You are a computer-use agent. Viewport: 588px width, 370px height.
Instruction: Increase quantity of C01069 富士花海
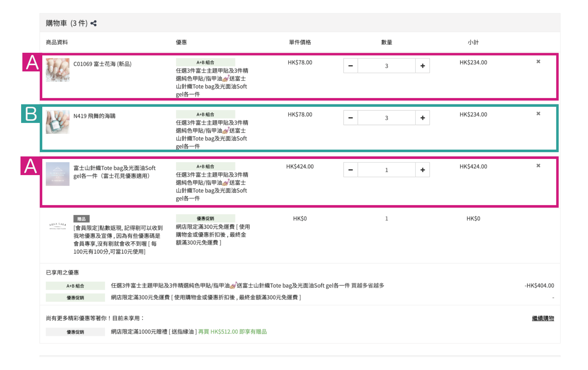tap(422, 66)
